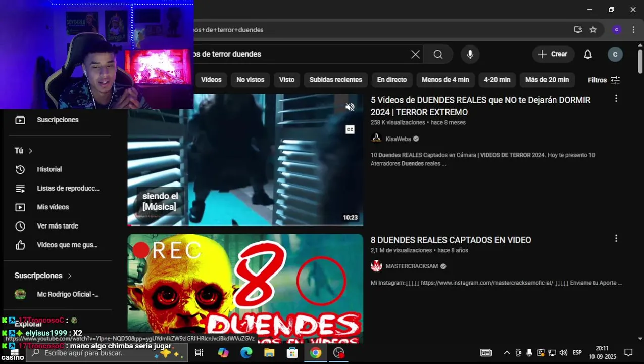Open the Crear upload menu

click(553, 54)
